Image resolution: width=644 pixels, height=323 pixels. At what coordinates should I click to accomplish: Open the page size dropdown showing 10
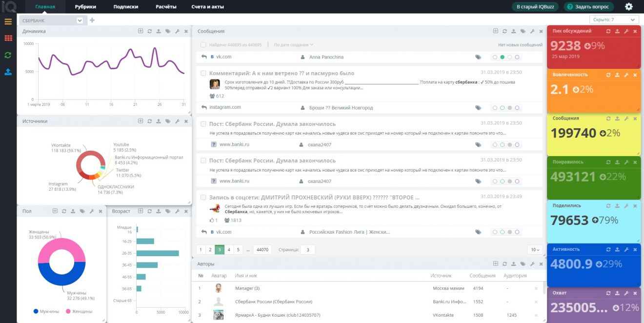tap(535, 250)
